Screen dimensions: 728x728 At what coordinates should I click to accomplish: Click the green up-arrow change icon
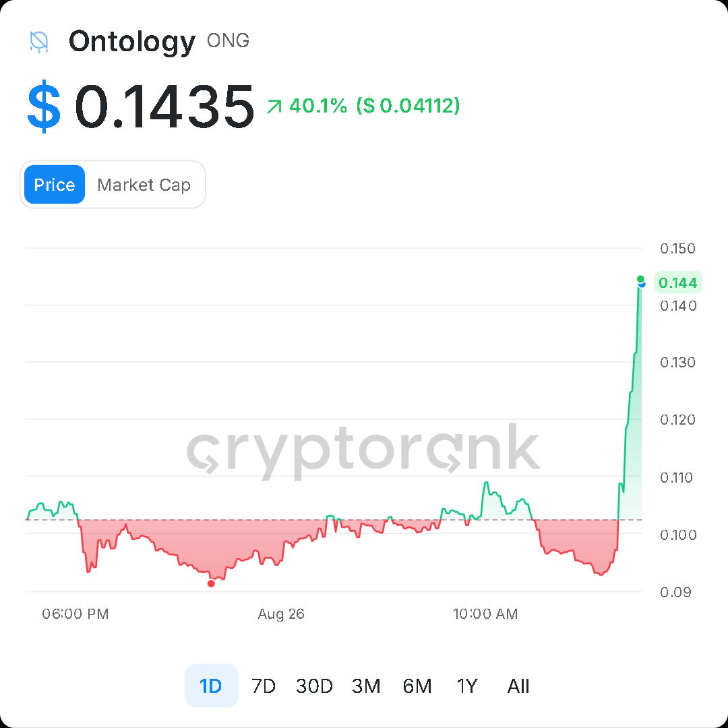pyautogui.click(x=274, y=107)
